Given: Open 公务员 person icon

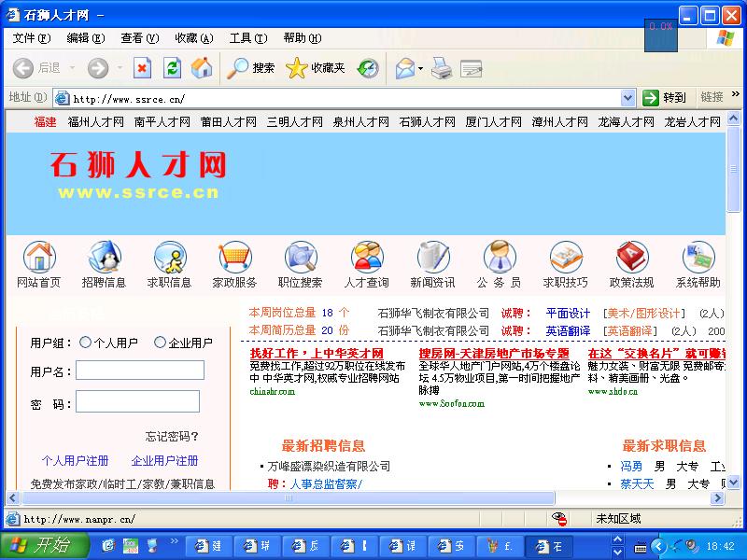Looking at the screenshot, I should [x=500, y=258].
